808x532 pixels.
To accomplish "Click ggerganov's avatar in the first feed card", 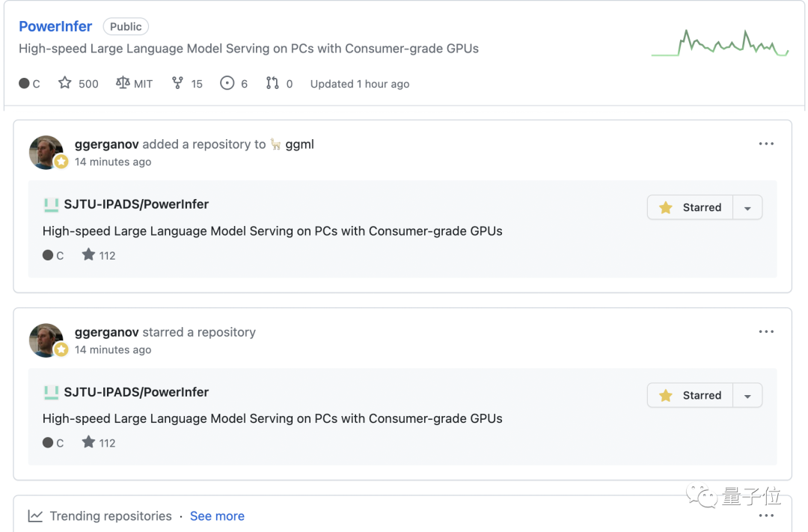I will coord(46,152).
